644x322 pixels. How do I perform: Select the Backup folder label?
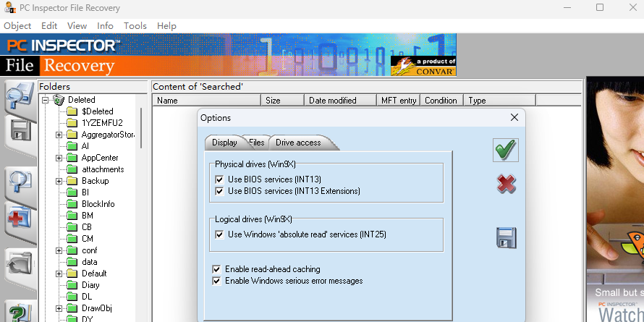[95, 181]
